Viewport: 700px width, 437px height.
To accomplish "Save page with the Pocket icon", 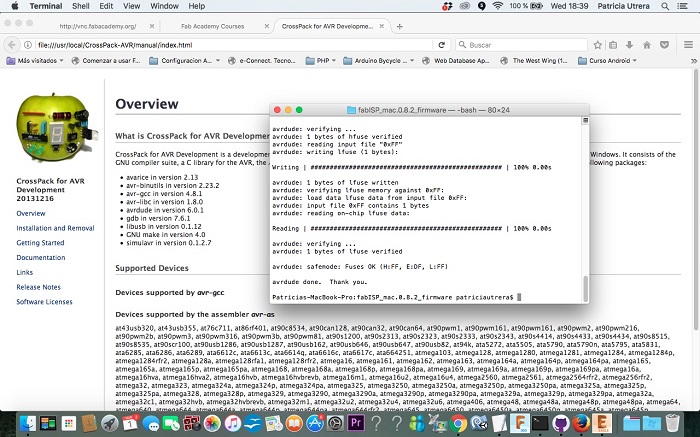I will point(664,45).
